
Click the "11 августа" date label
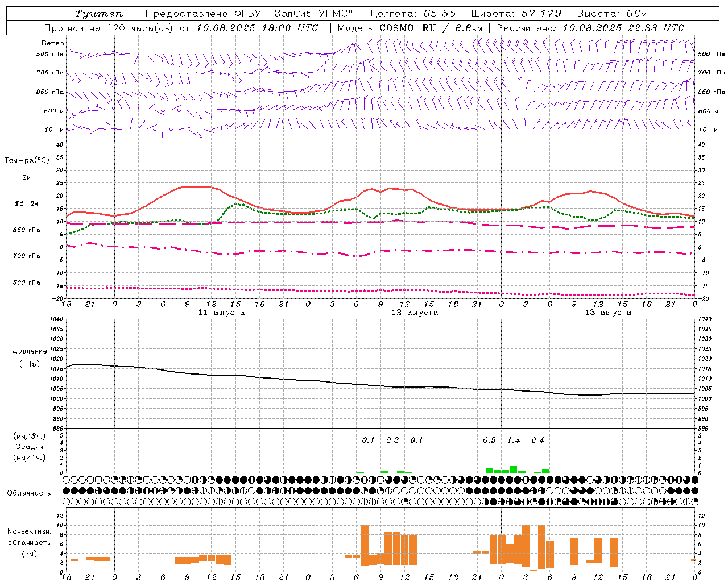click(221, 313)
